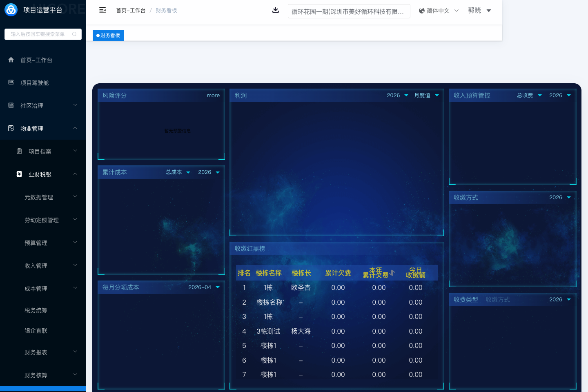588x392 pixels.
Task: Select the 财务看板 page tab
Action: (108, 36)
